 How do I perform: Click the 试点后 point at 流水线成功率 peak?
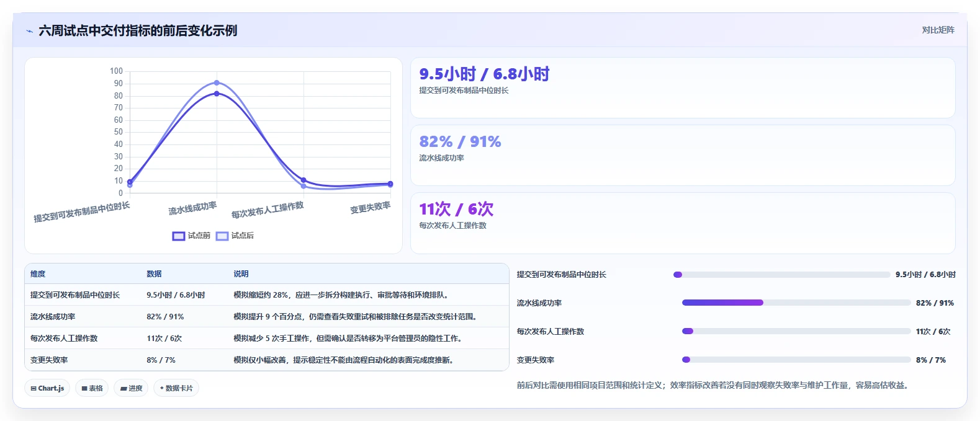217,82
